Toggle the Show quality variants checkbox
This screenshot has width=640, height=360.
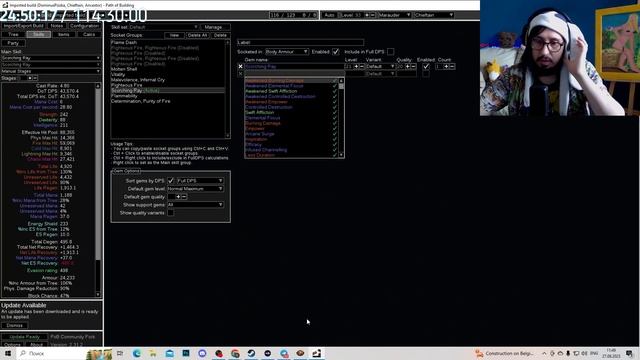(x=171, y=213)
